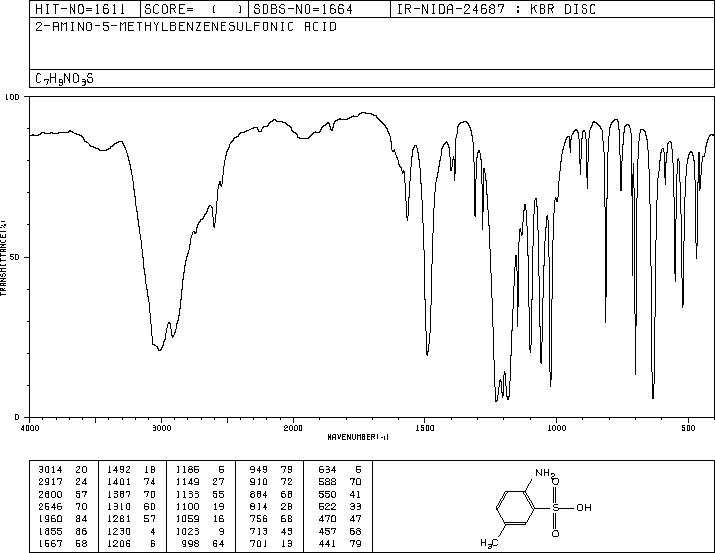The image size is (715, 553).
Task: Select the molecular formula C7H9NO3S
Action: click(64, 79)
